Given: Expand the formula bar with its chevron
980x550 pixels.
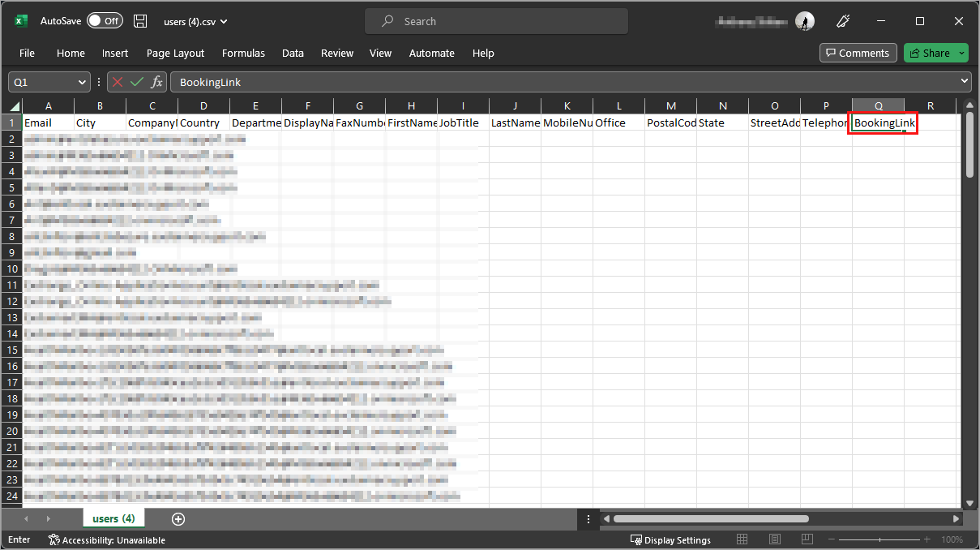Looking at the screenshot, I should pyautogui.click(x=964, y=81).
